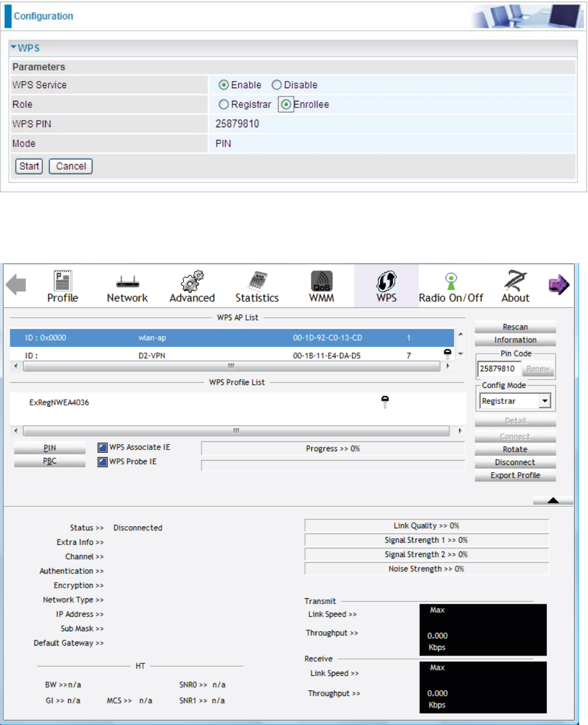Toggle the WPS Probe IE checkbox
Screen dimensions: 588x725
click(x=102, y=462)
